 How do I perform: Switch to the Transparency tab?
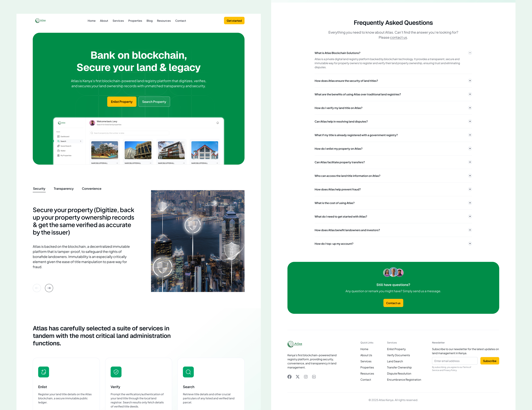click(x=64, y=189)
